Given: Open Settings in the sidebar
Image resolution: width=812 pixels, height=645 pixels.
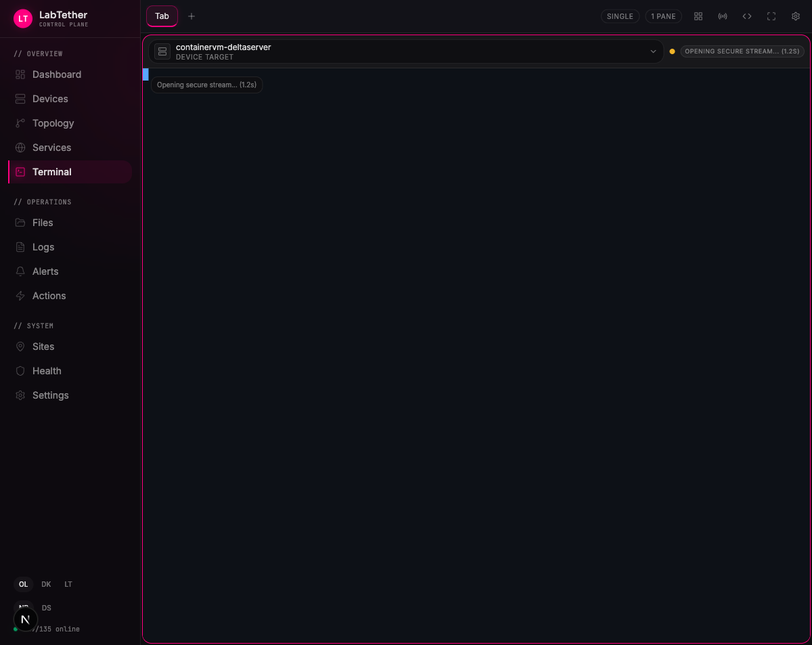Looking at the screenshot, I should pos(70,395).
